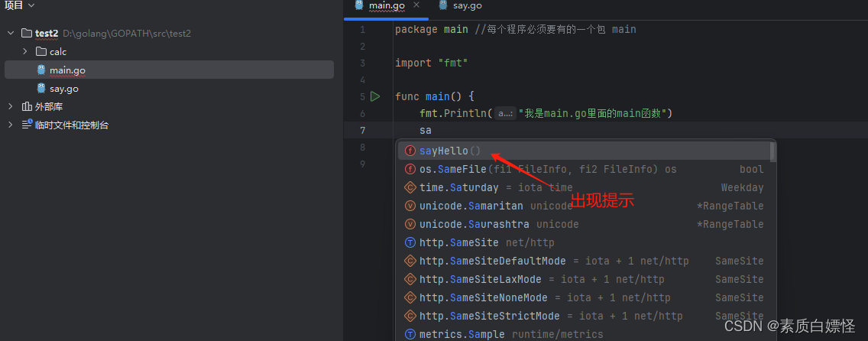Click constant icon beside http.SameSiteNoneMode
The width and height of the screenshot is (868, 341).
[410, 298]
